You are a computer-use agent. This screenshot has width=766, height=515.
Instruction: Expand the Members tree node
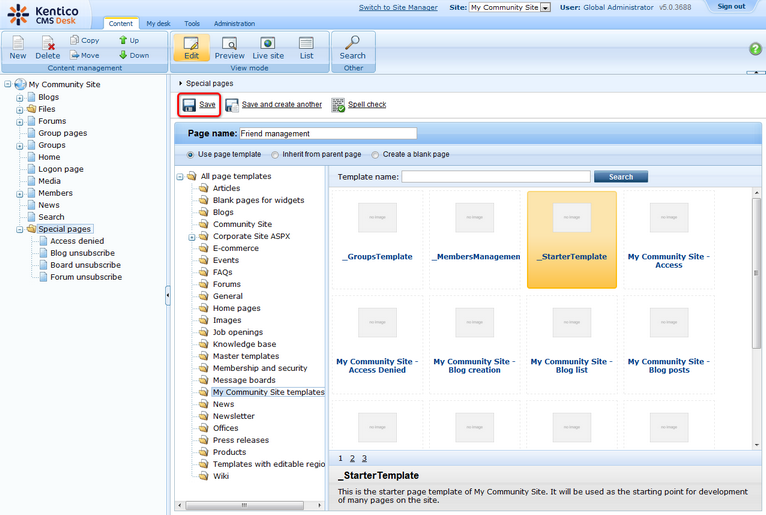pos(20,194)
